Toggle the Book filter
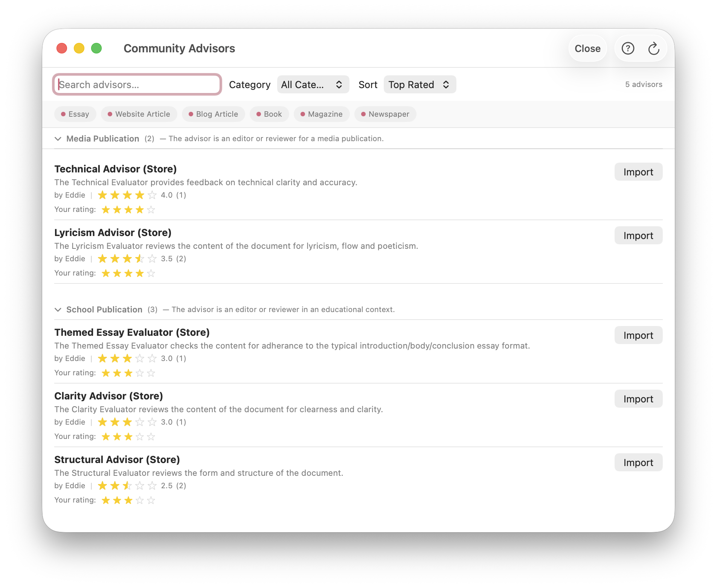This screenshot has width=717, height=588. pos(269,114)
